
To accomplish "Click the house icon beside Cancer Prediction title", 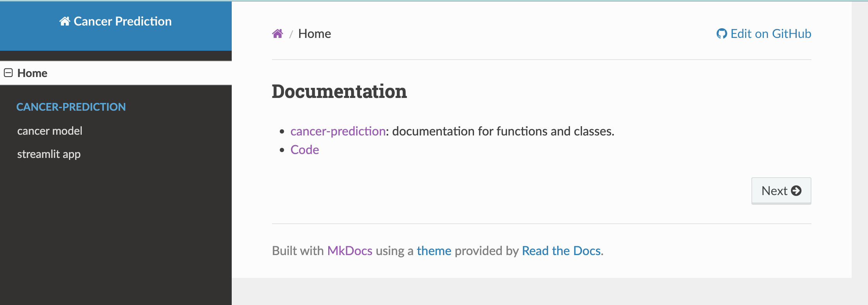I will (64, 21).
